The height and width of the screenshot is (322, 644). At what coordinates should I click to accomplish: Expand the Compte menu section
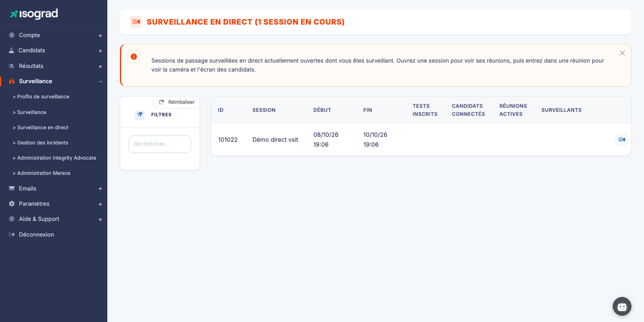(100, 36)
